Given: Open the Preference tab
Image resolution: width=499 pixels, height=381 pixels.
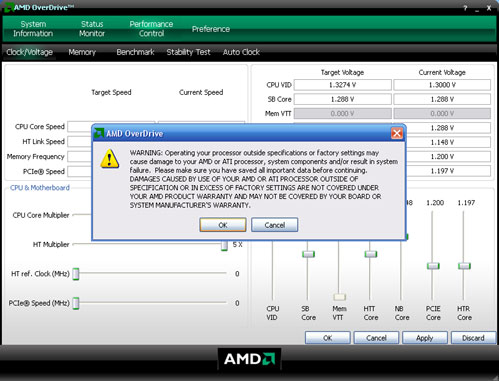Looking at the screenshot, I should 211,29.
